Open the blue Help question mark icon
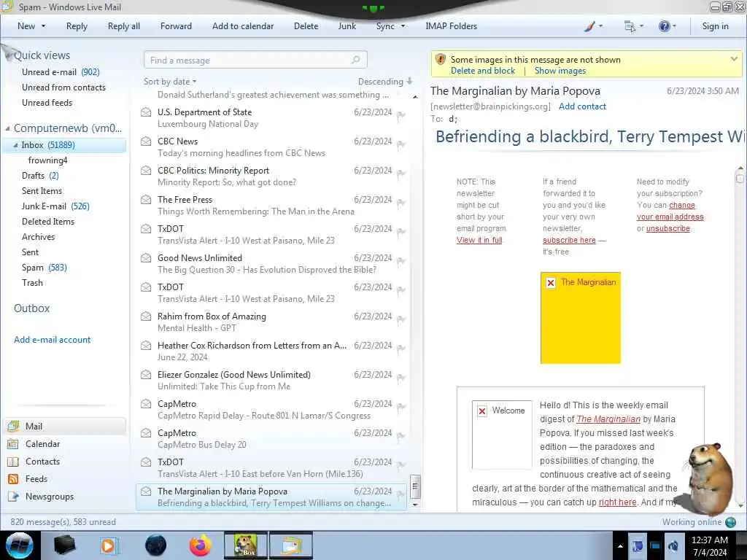The width and height of the screenshot is (747, 560). coord(664,26)
